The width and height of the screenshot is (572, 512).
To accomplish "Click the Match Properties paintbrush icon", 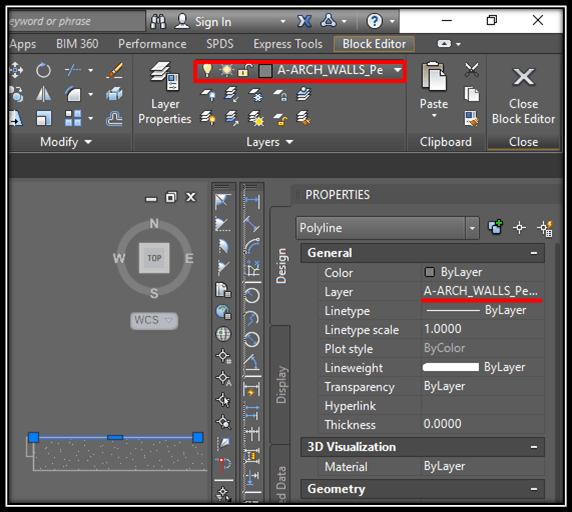I will tap(114, 70).
